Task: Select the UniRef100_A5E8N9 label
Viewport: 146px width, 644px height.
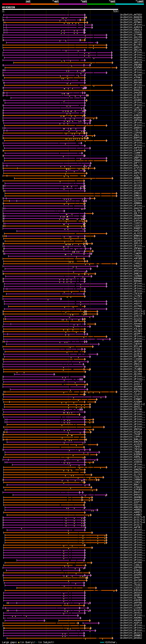Action: (131, 65)
